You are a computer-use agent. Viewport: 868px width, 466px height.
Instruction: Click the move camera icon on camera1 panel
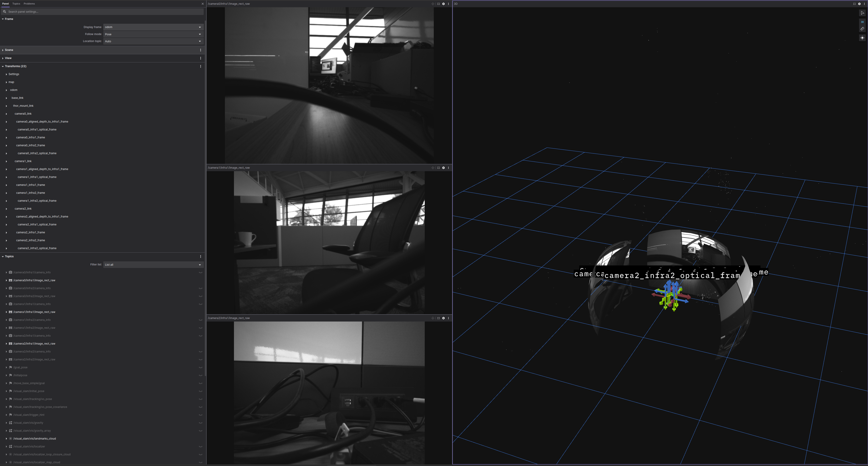tap(433, 168)
